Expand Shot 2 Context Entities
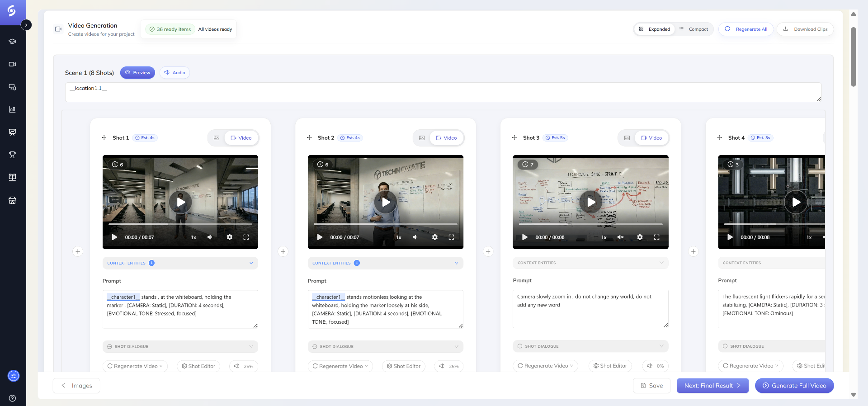Viewport: 868px width, 406px height. click(x=386, y=263)
